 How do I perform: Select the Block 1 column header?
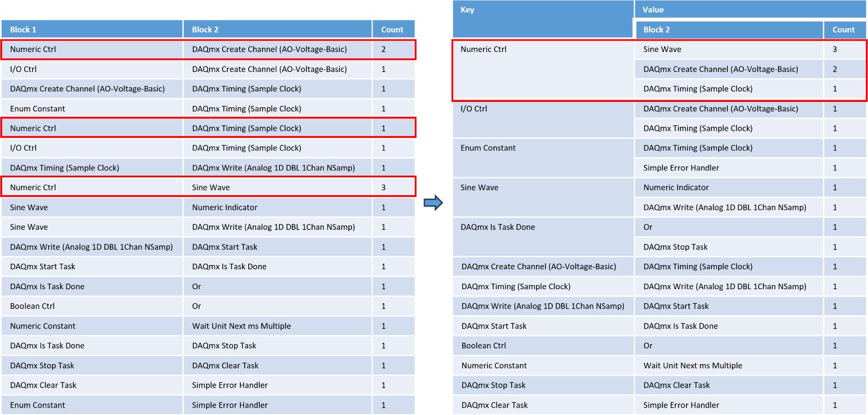pos(23,29)
